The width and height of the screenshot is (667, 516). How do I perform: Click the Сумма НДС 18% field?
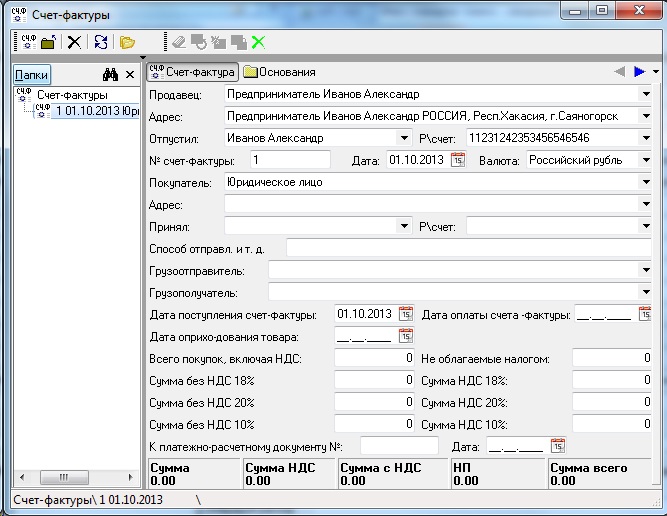tap(612, 380)
